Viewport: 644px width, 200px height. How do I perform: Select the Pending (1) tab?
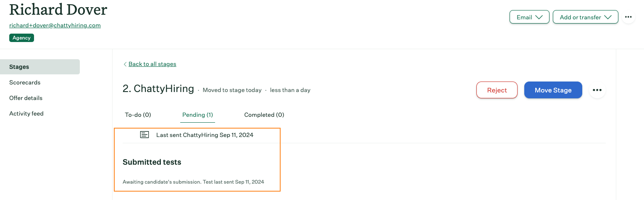pos(197,115)
